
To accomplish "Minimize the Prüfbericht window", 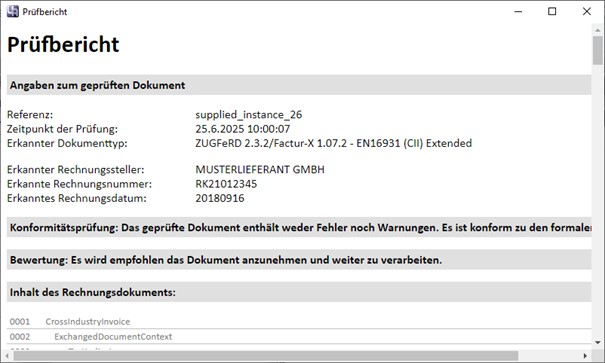I will [518, 12].
